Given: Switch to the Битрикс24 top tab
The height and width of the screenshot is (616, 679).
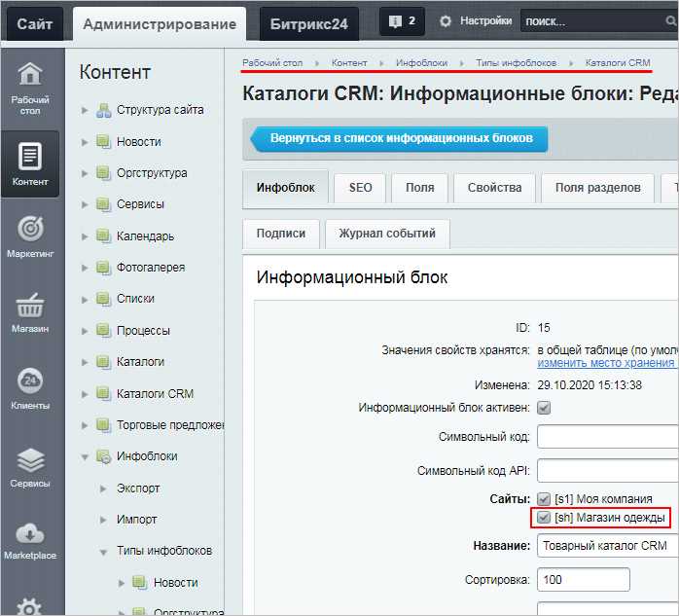Looking at the screenshot, I should click(308, 23).
